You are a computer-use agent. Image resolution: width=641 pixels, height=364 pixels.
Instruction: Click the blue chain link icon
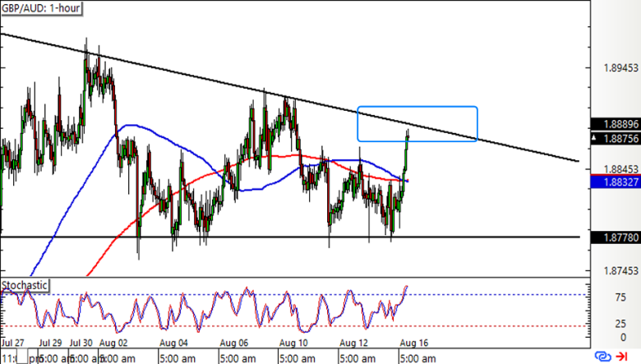603,357
